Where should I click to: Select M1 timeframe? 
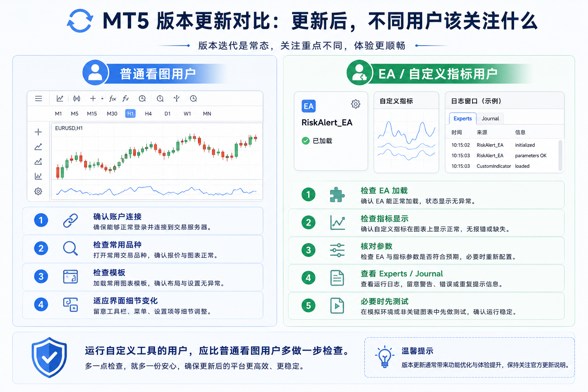point(58,114)
